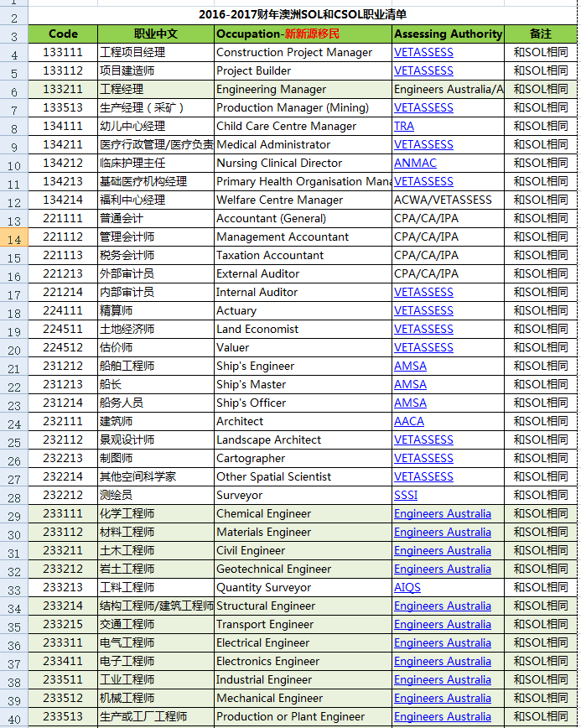Open VETASSESS link for Construction Project Manager
The width and height of the screenshot is (581, 728).
click(x=423, y=53)
